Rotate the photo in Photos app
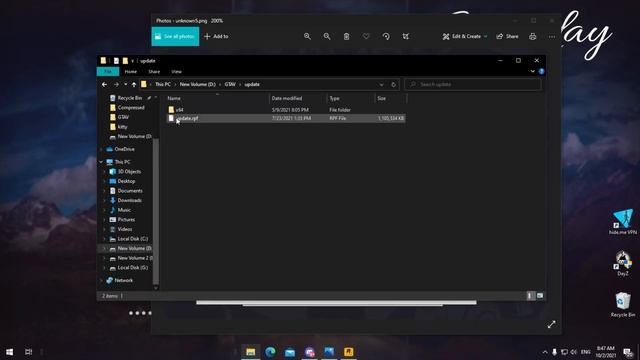Screen dimensions: 640x360 point(386,36)
